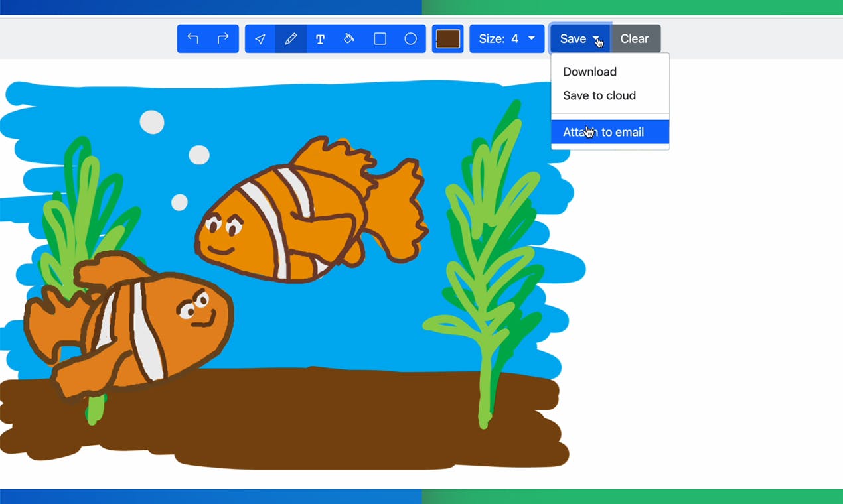Open the Size: 4 dropdown
Screen dimensions: 843x504
(x=507, y=39)
